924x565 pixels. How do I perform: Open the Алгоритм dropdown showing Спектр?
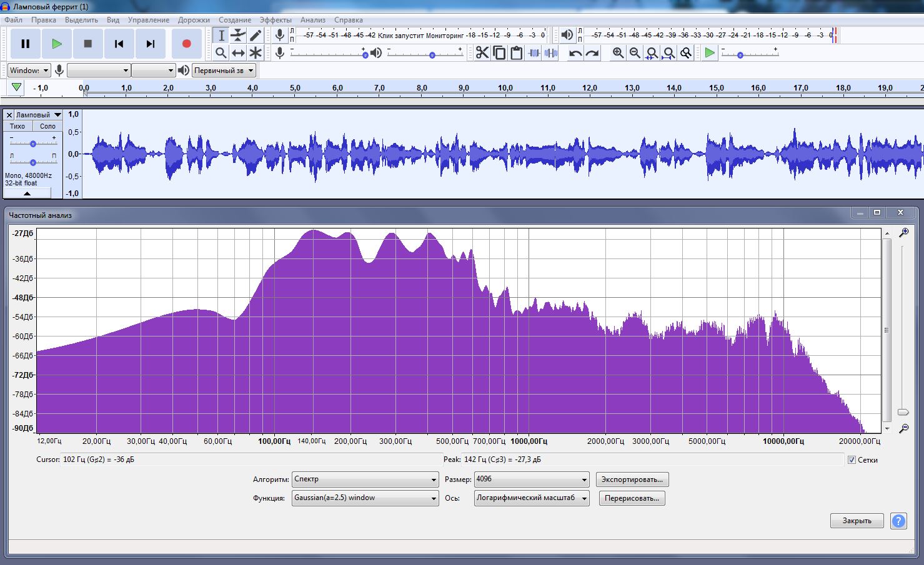pyautogui.click(x=365, y=479)
